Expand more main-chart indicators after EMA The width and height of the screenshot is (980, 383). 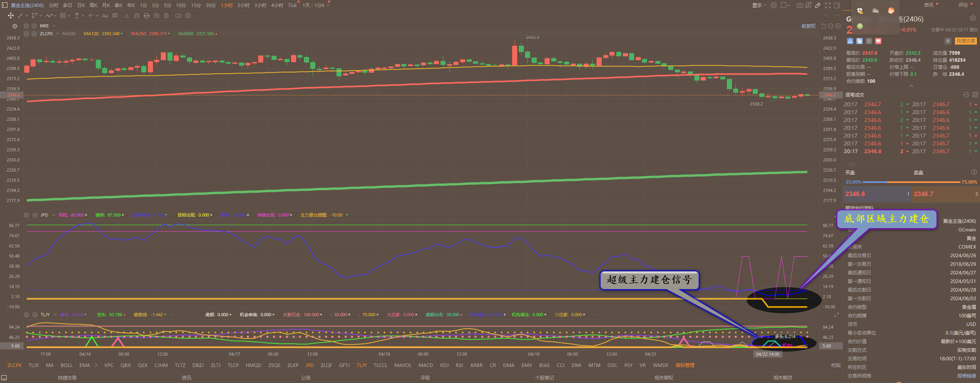[96, 365]
